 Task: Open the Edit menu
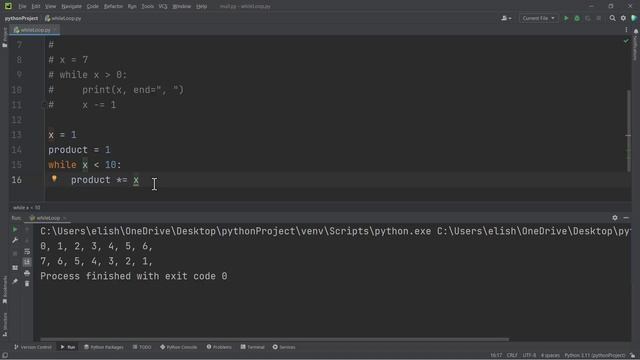coord(36,6)
